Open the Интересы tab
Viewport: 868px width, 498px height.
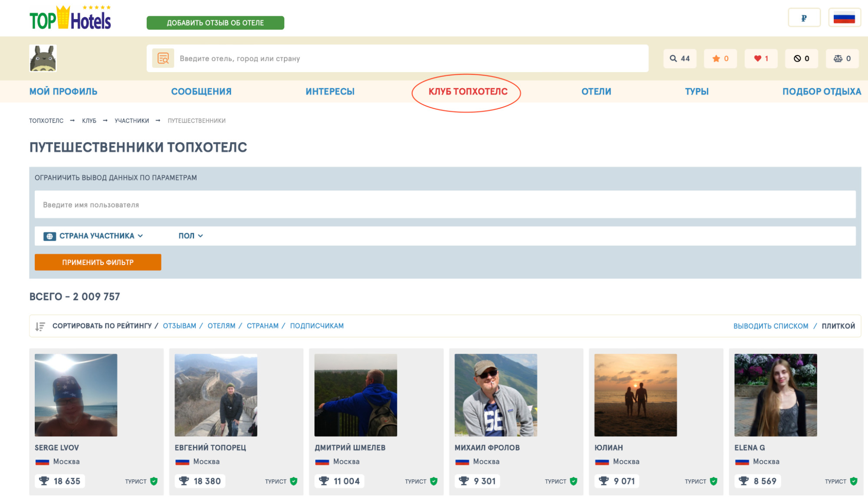coord(330,92)
